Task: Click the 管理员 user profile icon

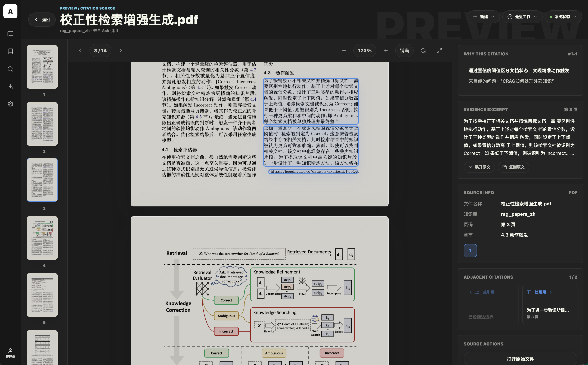Action: point(10,353)
